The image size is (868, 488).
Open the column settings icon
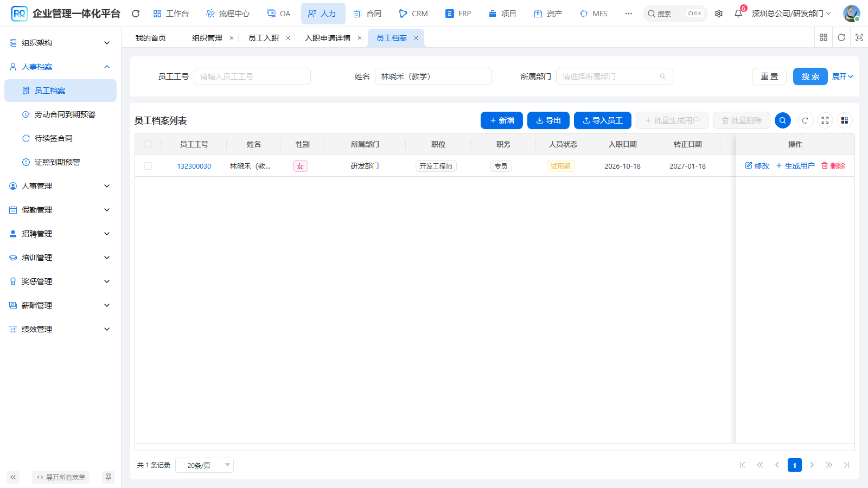tap(845, 120)
